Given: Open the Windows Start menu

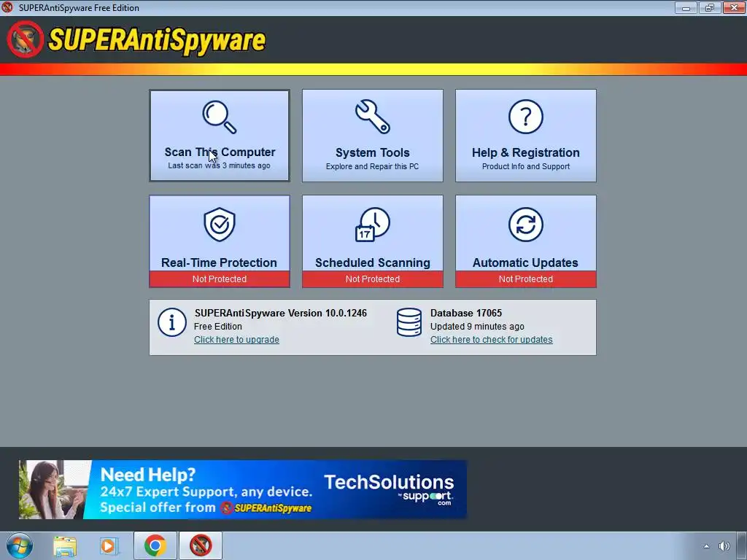Looking at the screenshot, I should pos(20,545).
